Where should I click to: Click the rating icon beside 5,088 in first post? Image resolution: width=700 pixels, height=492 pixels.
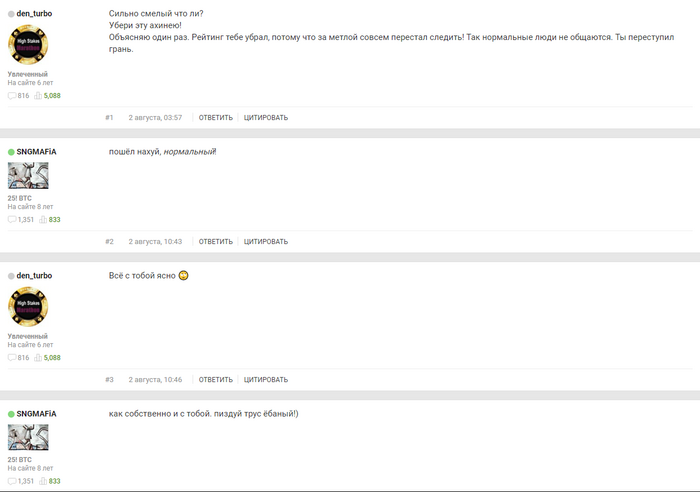[38, 96]
